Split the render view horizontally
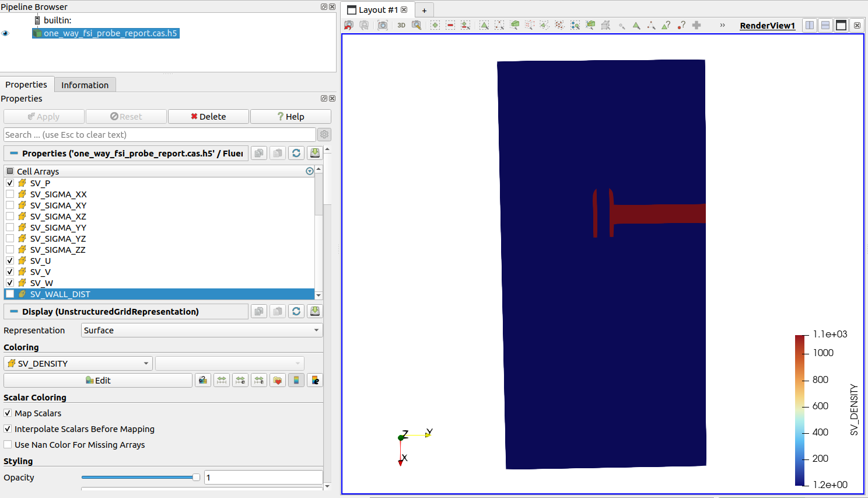The width and height of the screenshot is (868, 498). [810, 25]
